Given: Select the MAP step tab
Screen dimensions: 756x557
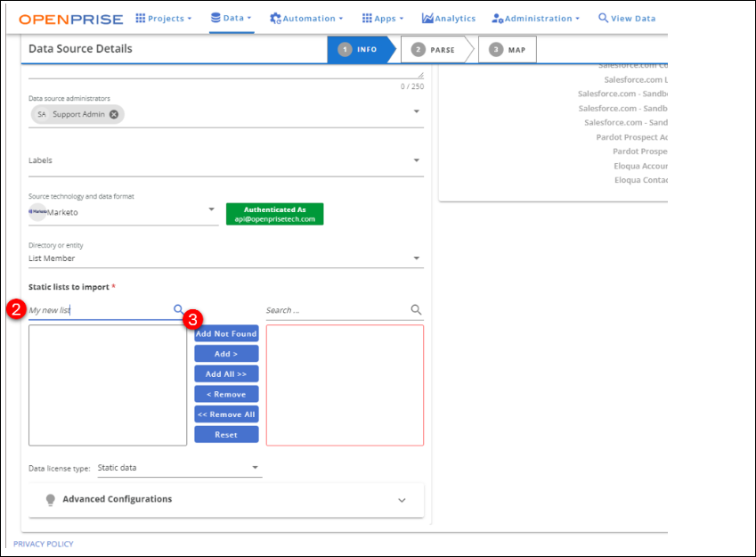Looking at the screenshot, I should tap(508, 50).
